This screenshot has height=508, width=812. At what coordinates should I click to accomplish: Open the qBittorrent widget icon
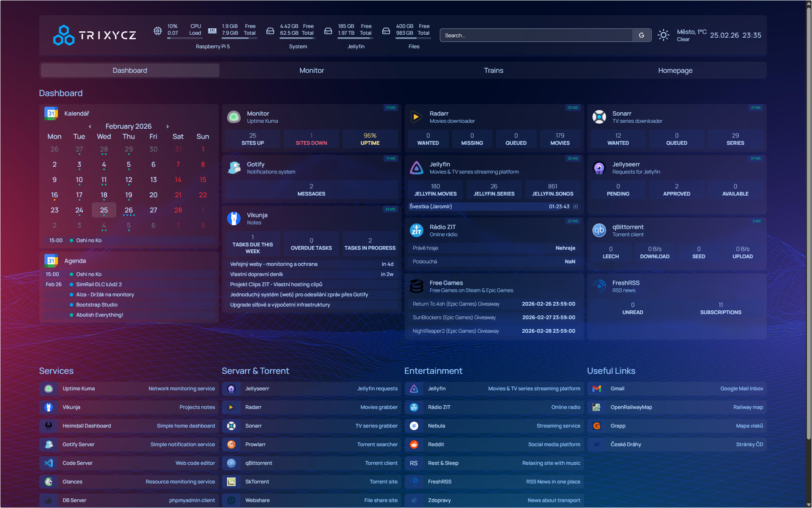click(x=599, y=231)
